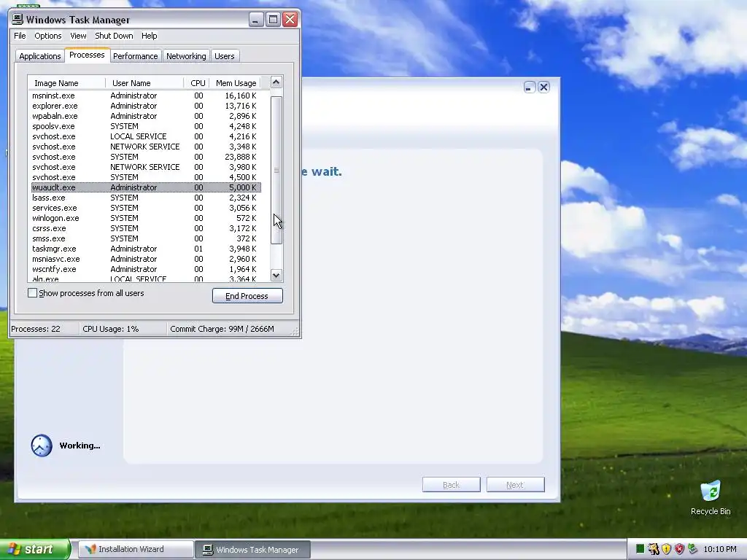Minimize the Installation Wizard window
The height and width of the screenshot is (560, 747).
pyautogui.click(x=530, y=87)
